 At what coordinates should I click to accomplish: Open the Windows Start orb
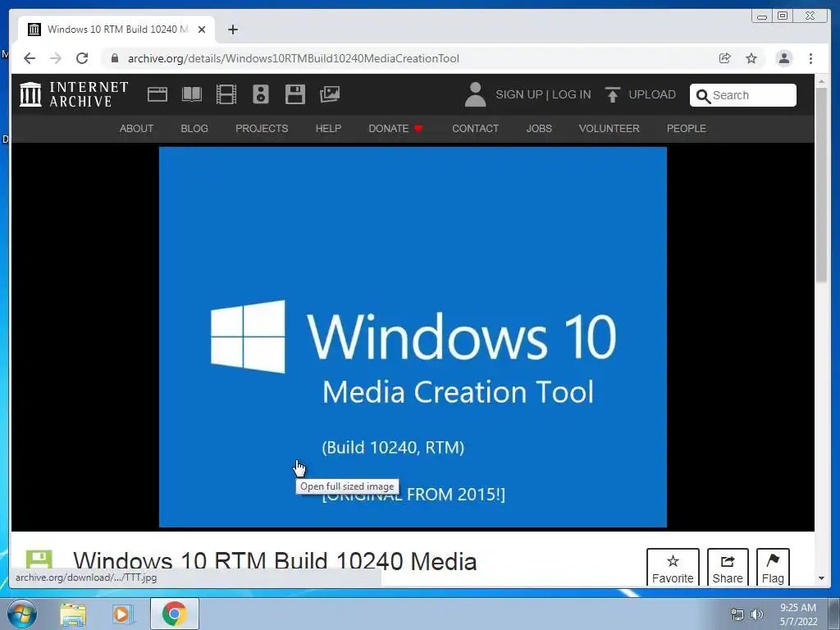click(x=22, y=614)
